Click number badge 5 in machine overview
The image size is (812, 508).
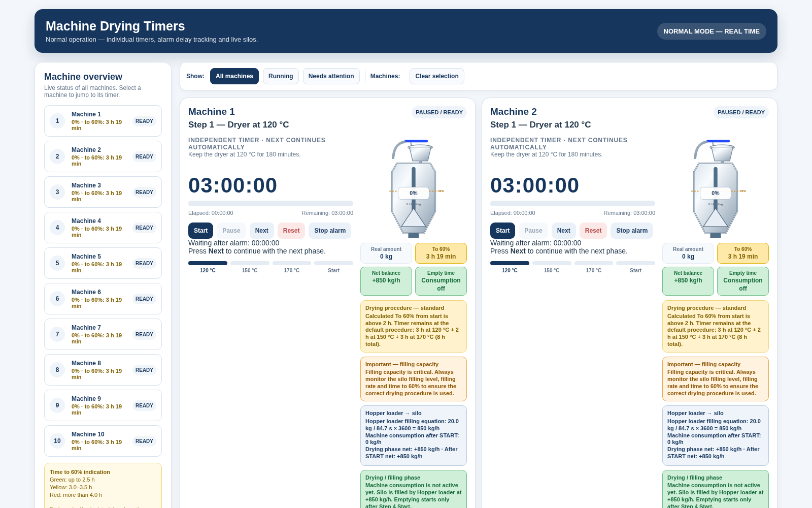57,263
